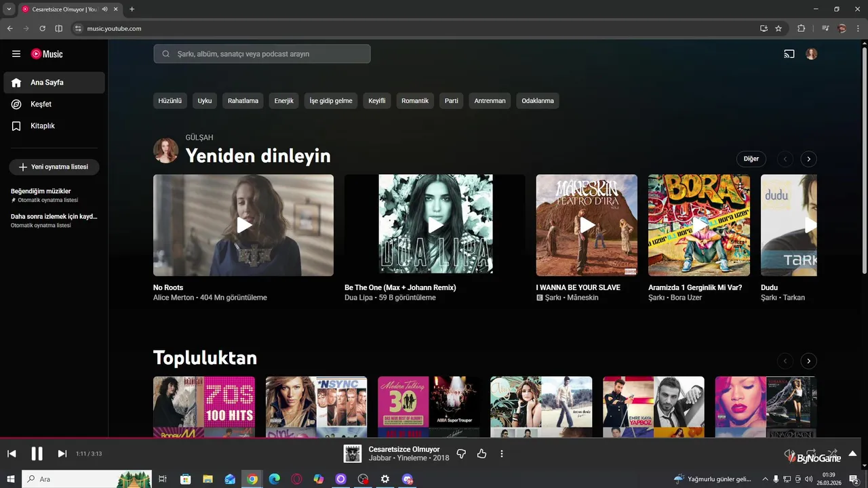Open the Daha sonra izlemek için playlist
This screenshot has width=868, height=488.
coord(54,220)
